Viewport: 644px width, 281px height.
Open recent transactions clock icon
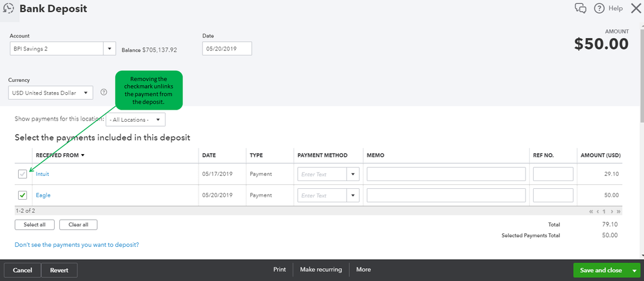pos(8,8)
